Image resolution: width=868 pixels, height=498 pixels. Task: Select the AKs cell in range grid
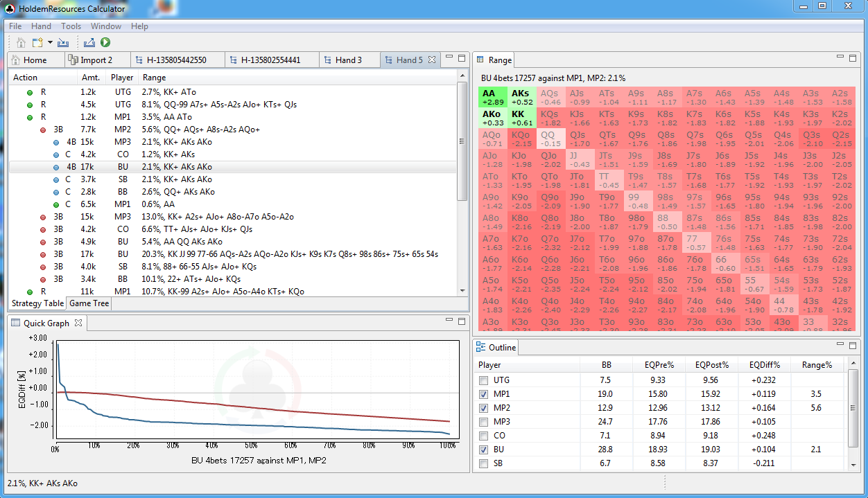point(520,97)
